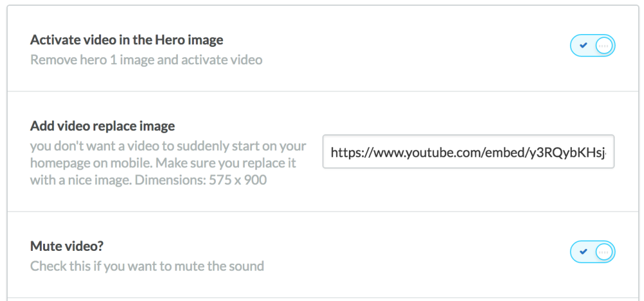Turn off the Mute video switch
The height and width of the screenshot is (301, 644).
click(x=592, y=251)
